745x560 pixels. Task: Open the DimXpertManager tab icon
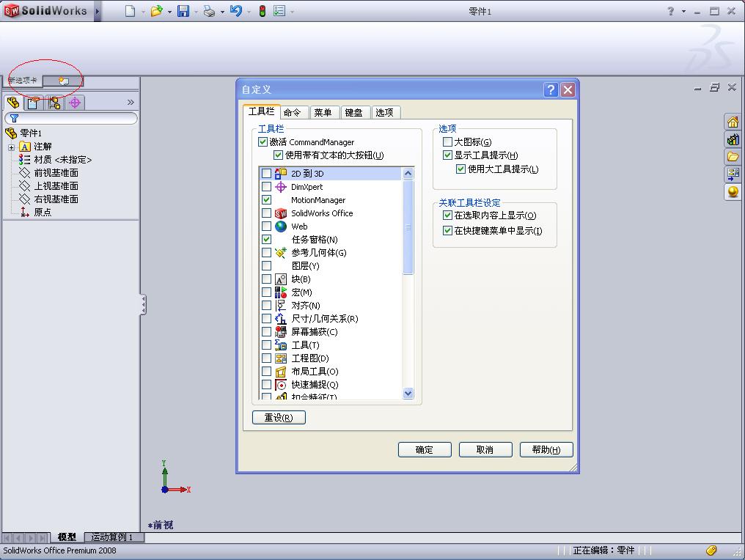75,103
